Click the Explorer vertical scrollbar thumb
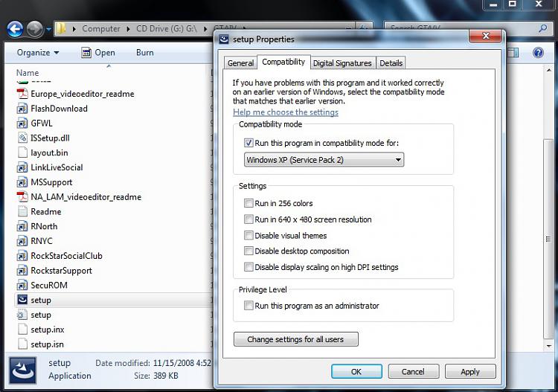The width and height of the screenshot is (558, 392). (x=548, y=238)
